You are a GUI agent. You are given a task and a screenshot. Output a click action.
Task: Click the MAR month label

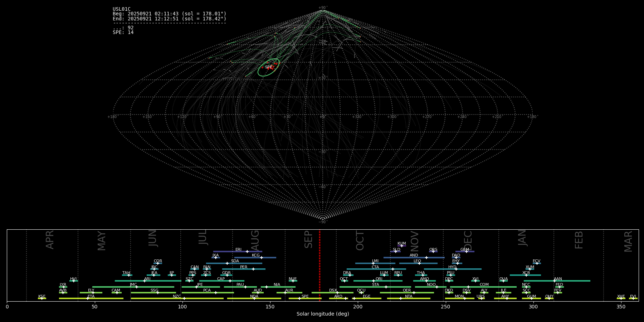click(x=628, y=241)
